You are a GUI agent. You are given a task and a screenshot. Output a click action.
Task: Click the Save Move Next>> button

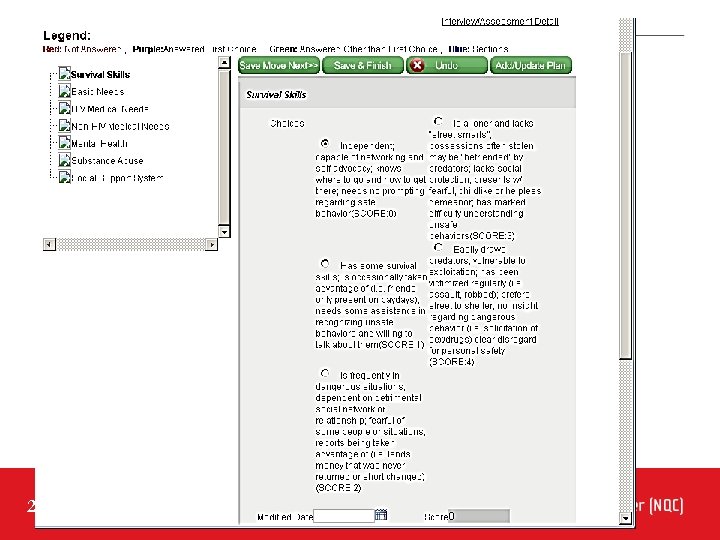coord(279,65)
